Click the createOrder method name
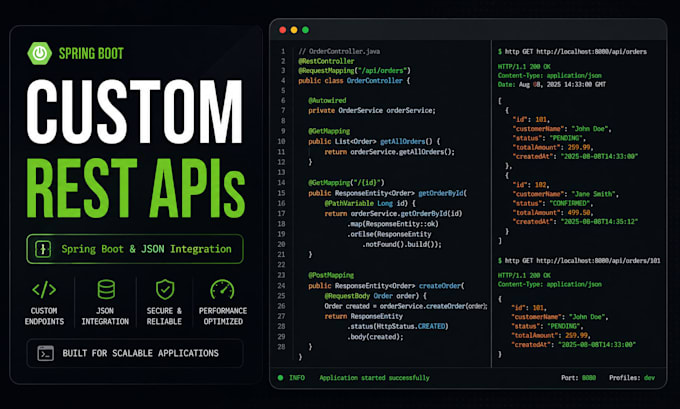 point(440,286)
